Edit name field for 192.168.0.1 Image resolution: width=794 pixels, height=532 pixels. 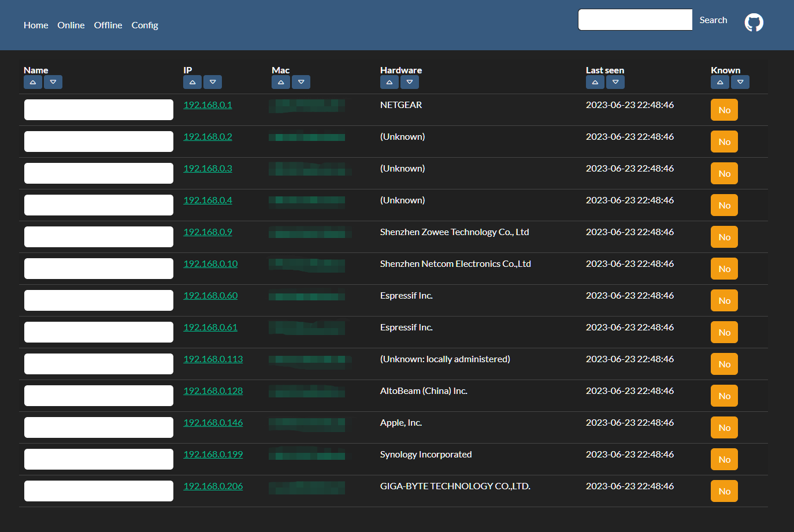(x=99, y=110)
